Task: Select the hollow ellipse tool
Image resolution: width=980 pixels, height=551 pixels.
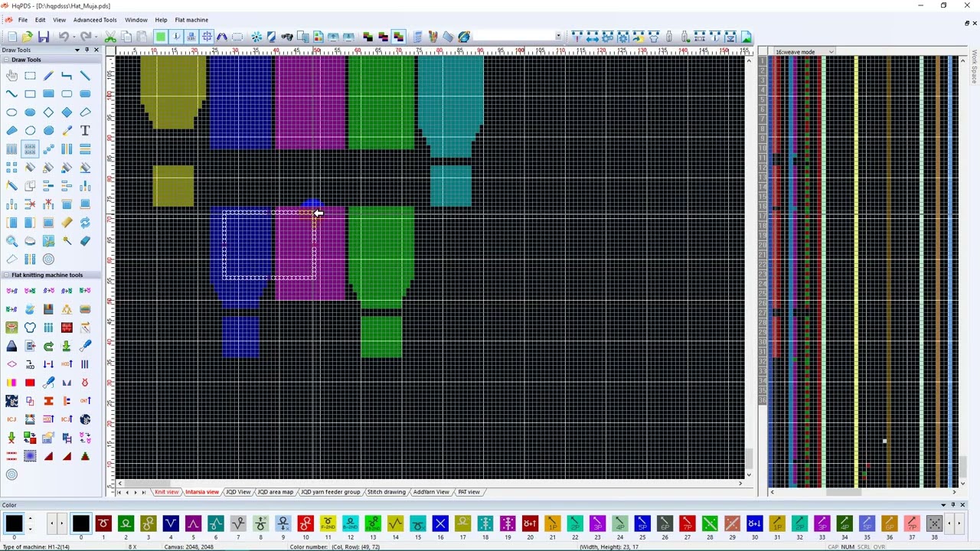Action: 11,112
